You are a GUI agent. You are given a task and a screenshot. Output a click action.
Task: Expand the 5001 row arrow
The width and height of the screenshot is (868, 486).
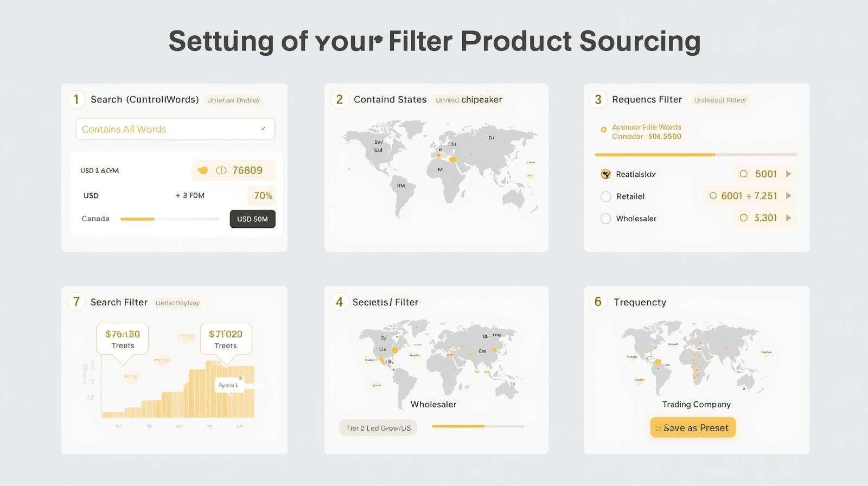click(788, 174)
